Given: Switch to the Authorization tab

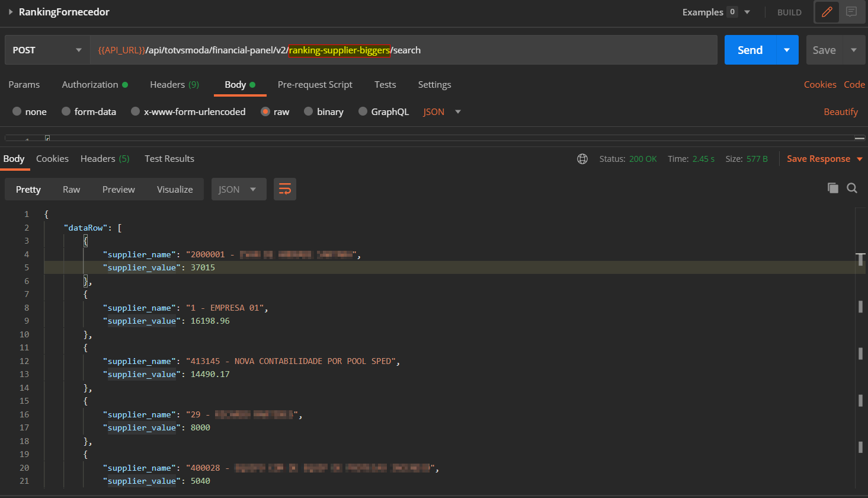Looking at the screenshot, I should pyautogui.click(x=95, y=85).
